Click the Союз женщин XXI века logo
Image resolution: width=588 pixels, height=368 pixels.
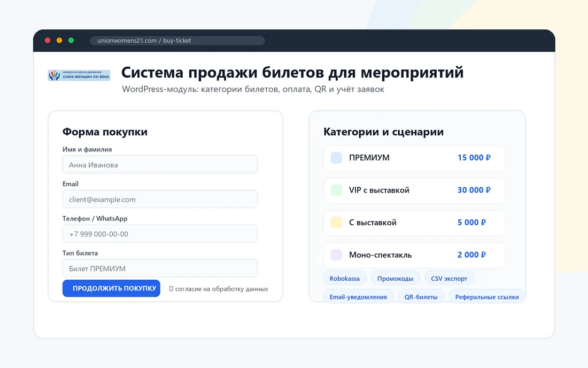point(79,75)
